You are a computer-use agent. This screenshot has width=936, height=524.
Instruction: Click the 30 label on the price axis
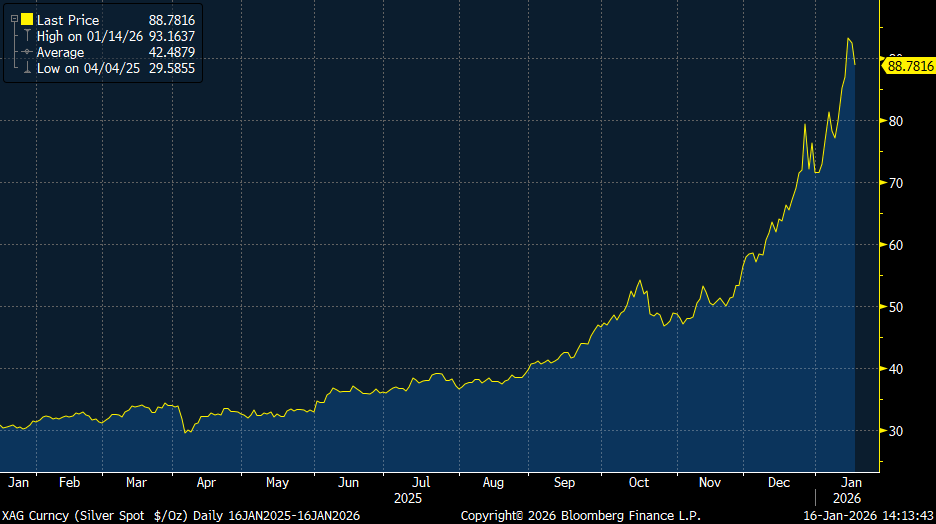(x=895, y=431)
